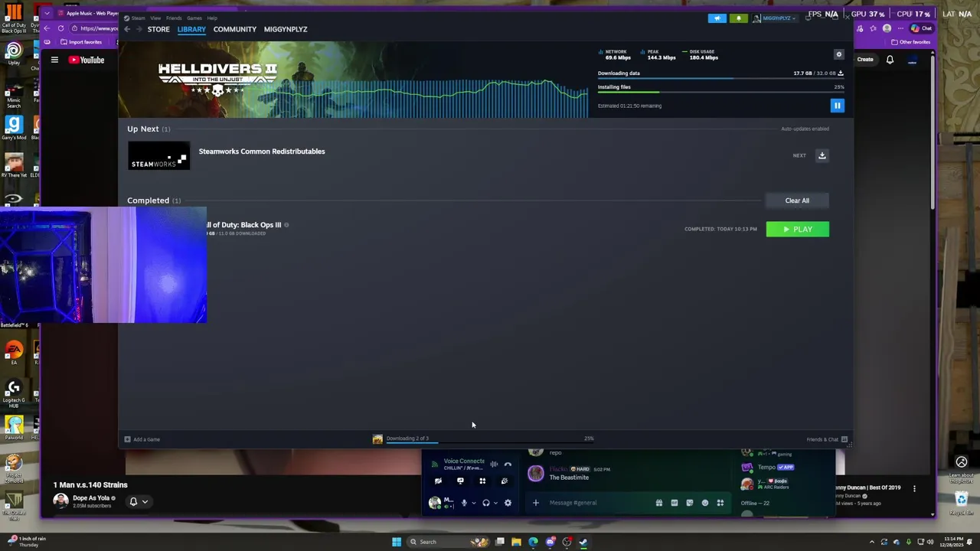Image resolution: width=980 pixels, height=551 pixels.
Task: Play Call of Duty: Black Ops III
Action: coord(797,230)
